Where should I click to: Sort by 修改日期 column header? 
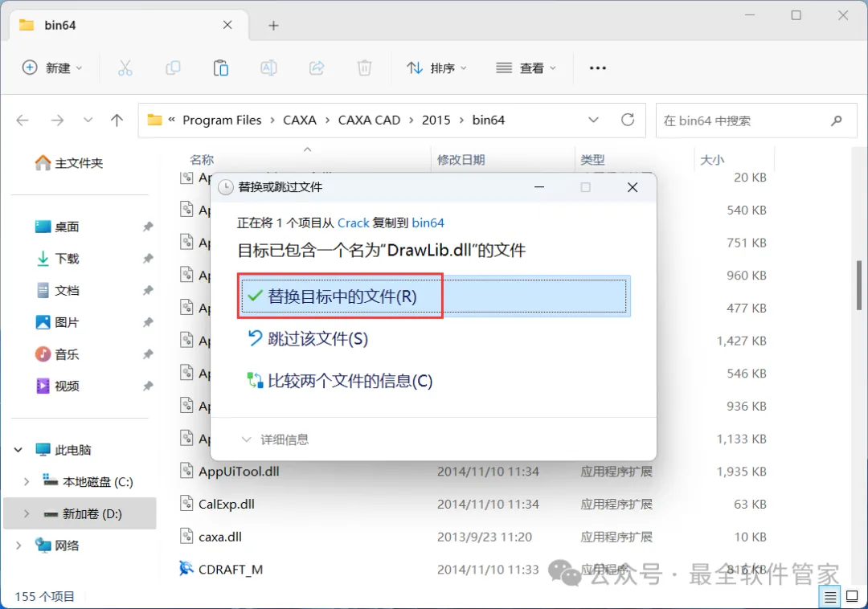point(461,160)
